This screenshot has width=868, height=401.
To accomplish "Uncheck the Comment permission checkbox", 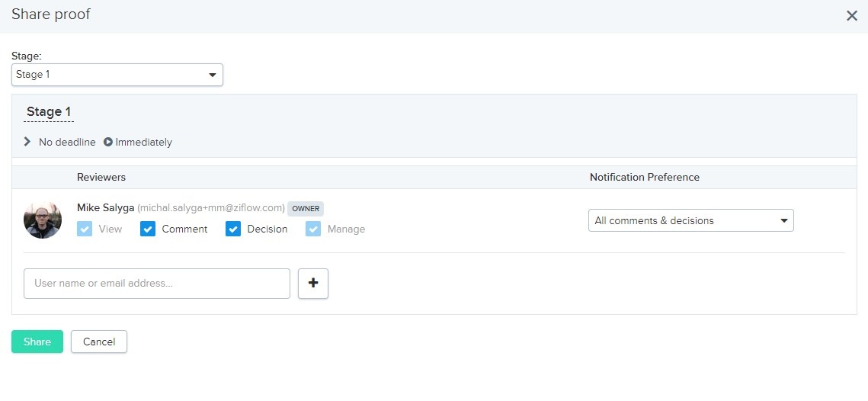I will (148, 229).
